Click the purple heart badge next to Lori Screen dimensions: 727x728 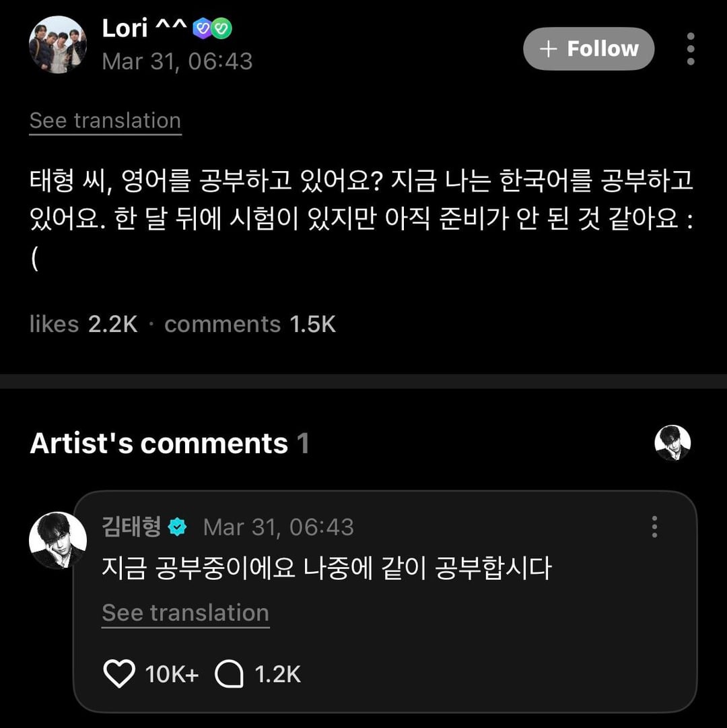pyautogui.click(x=202, y=28)
